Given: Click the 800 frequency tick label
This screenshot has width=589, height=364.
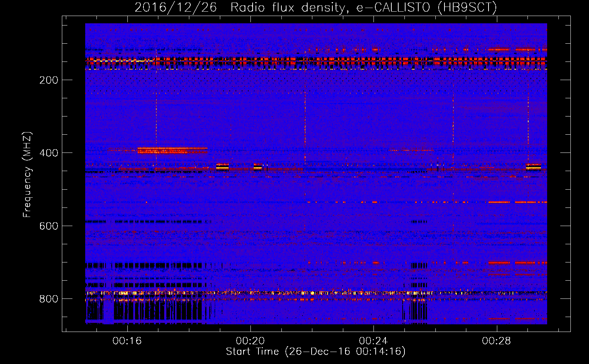Looking at the screenshot, I should [x=49, y=299].
